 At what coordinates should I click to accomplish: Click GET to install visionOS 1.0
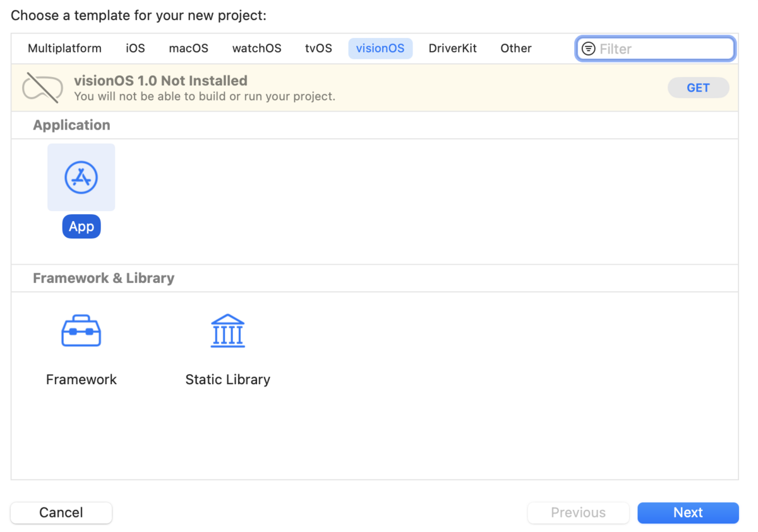698,88
